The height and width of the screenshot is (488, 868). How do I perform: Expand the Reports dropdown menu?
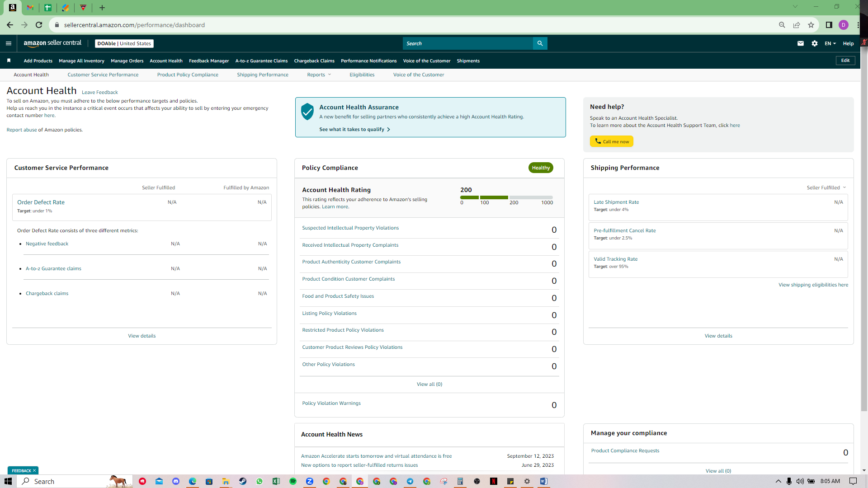319,75
